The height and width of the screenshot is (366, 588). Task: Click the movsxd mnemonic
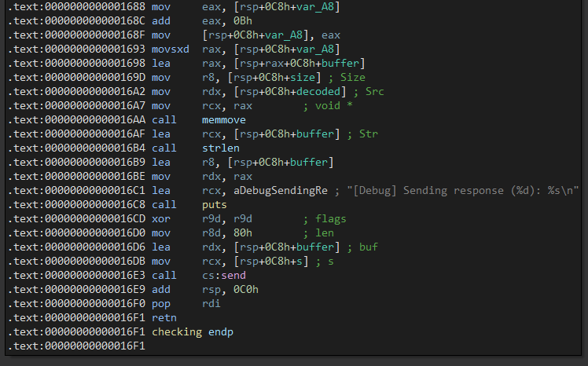[x=171, y=49]
